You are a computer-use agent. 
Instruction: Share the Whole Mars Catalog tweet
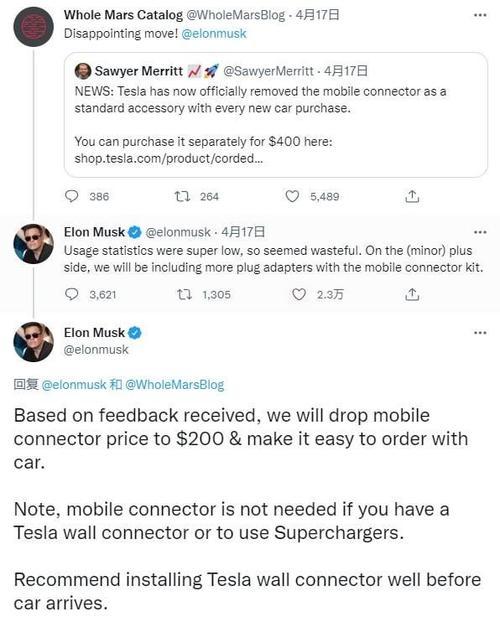[412, 196]
